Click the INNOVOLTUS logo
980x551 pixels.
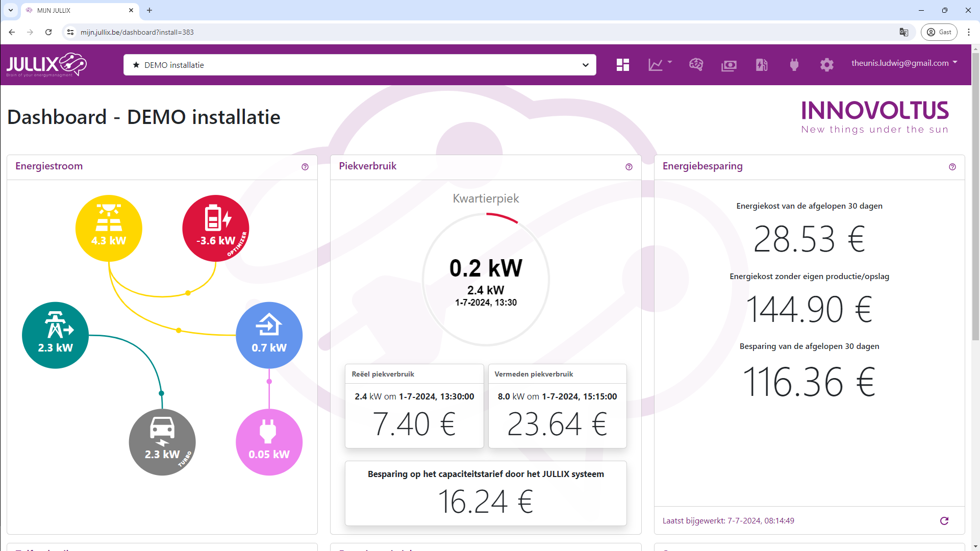click(x=875, y=117)
